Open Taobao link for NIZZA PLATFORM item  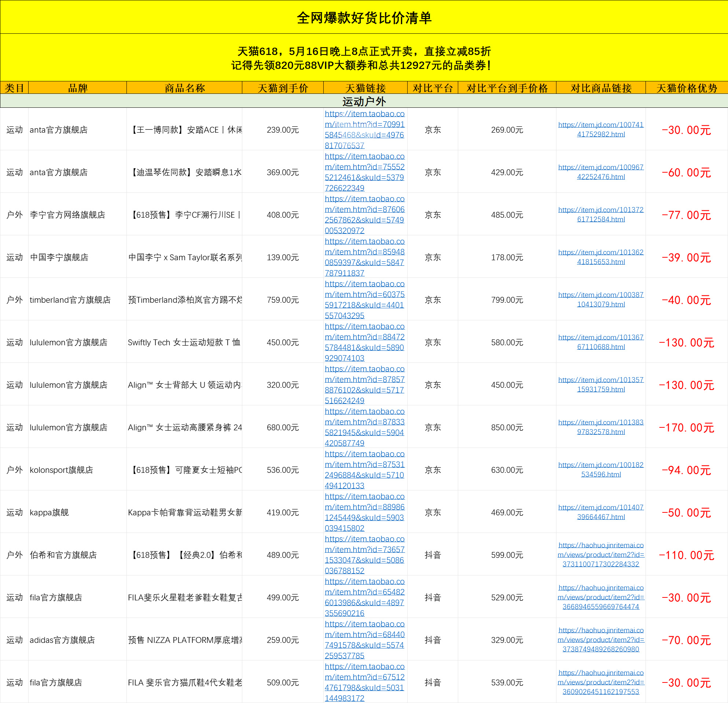click(365, 640)
